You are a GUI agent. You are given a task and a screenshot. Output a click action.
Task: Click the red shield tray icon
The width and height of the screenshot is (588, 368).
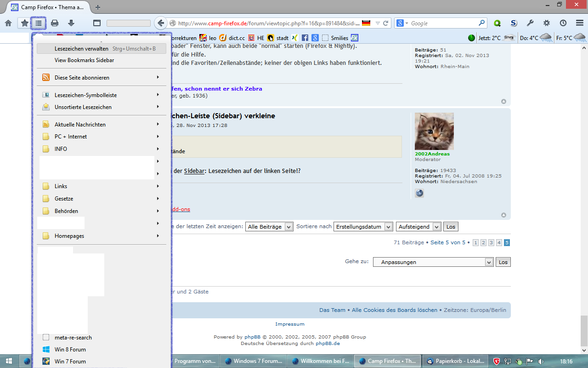[497, 361]
